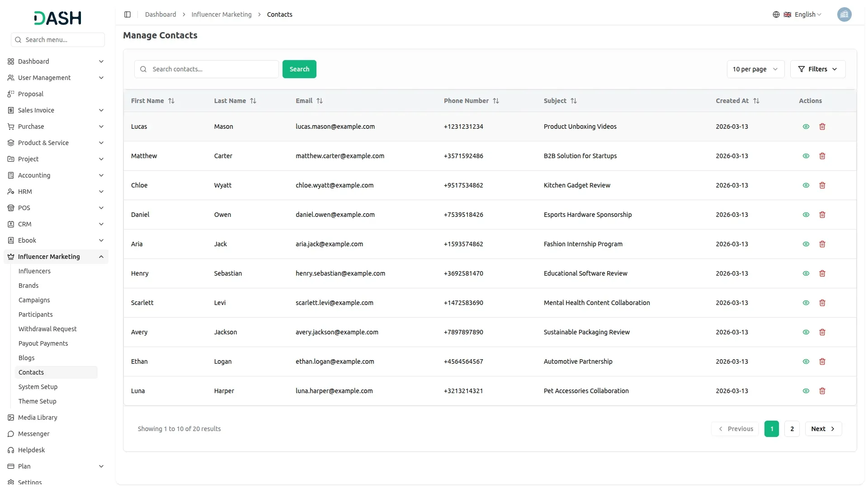The width and height of the screenshot is (868, 488).
Task: Collapse the Influencer Marketing menu
Action: (101, 257)
